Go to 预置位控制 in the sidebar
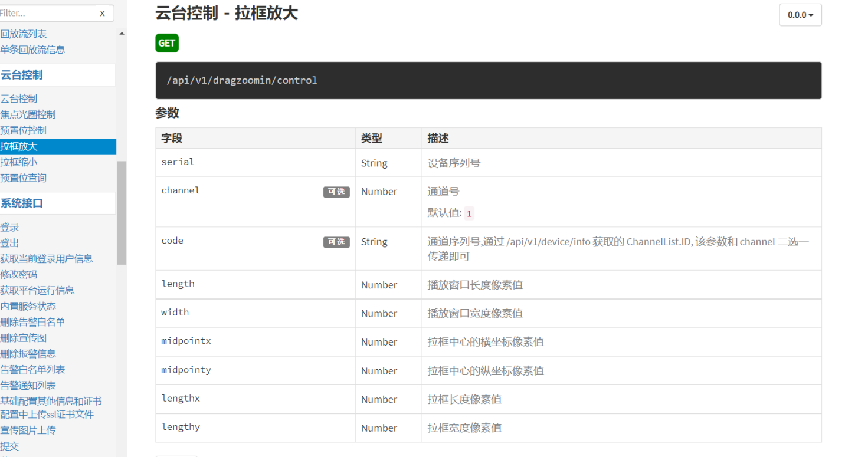 (24, 131)
